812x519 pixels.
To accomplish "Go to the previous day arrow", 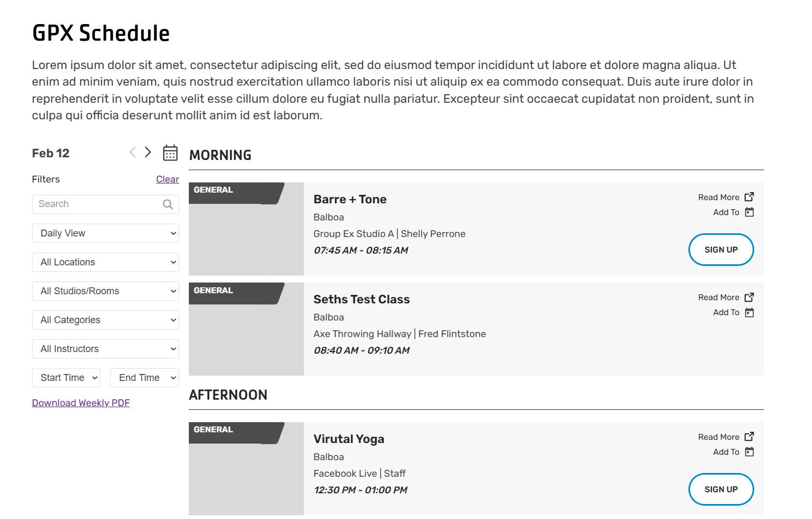I will click(x=133, y=152).
